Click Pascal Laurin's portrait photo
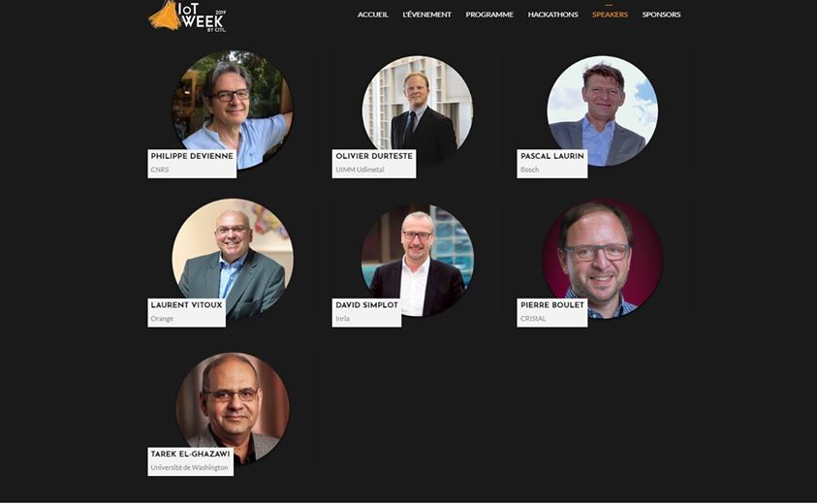 pos(602,111)
